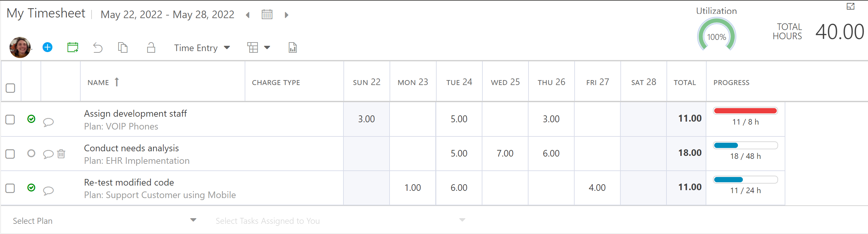Click the green calendar import icon

73,47
